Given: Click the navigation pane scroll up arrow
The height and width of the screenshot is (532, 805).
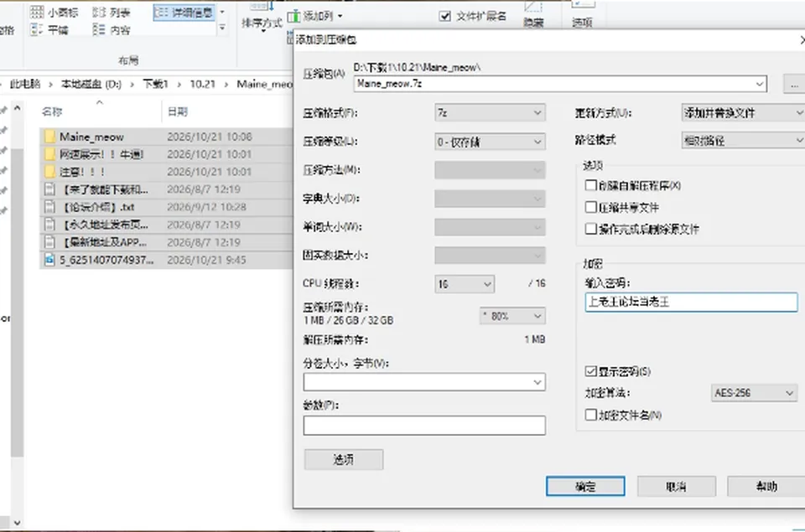Looking at the screenshot, I should pyautogui.click(x=17, y=108).
